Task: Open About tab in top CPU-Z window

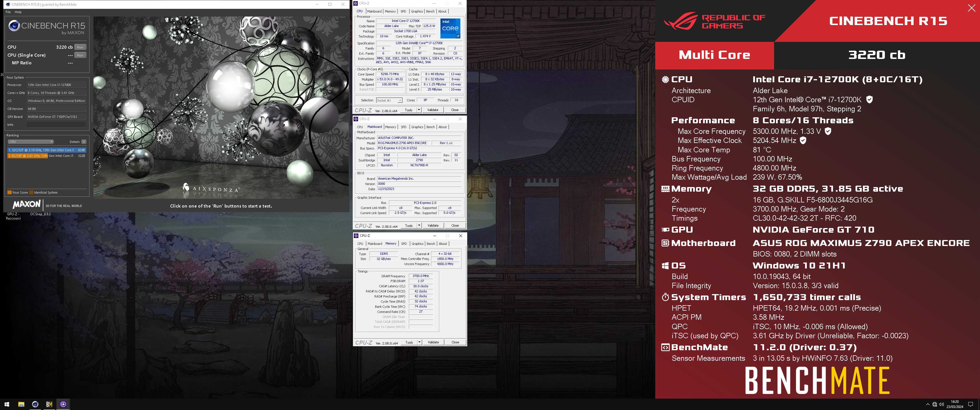Action: tap(442, 11)
